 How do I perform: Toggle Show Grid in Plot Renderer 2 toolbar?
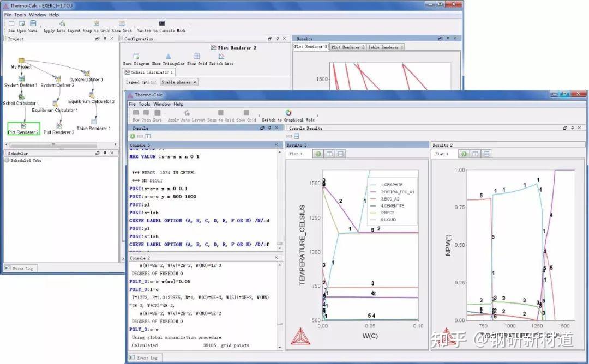pos(197,55)
